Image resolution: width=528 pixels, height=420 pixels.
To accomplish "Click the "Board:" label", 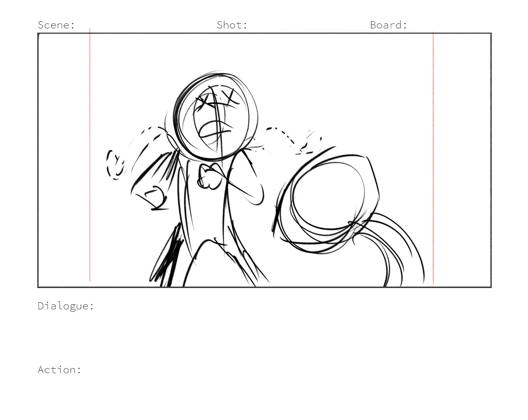I will 388,25.
